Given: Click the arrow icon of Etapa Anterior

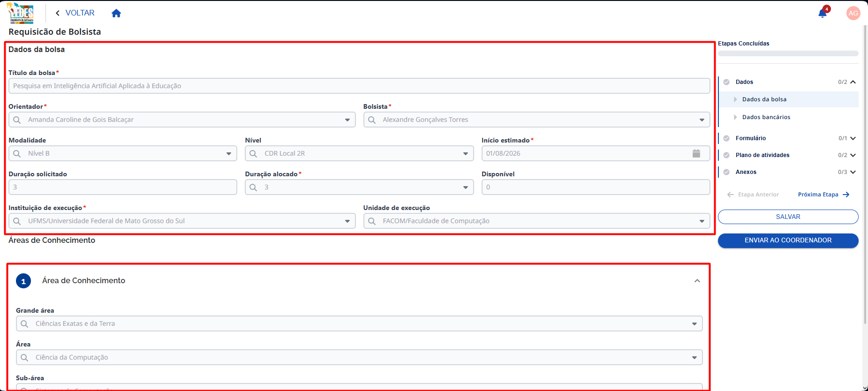Looking at the screenshot, I should click(x=731, y=195).
